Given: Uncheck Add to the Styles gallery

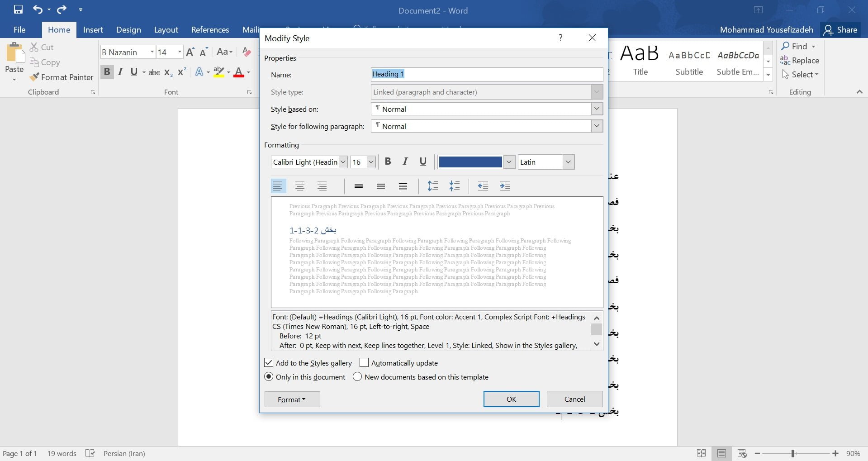Looking at the screenshot, I should click(x=269, y=363).
